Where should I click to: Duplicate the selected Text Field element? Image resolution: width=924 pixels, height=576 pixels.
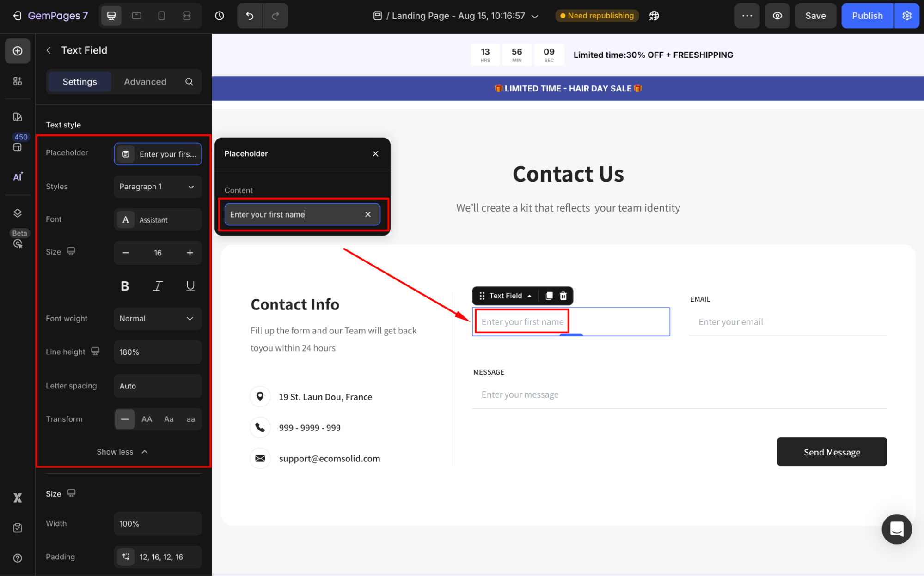(549, 296)
